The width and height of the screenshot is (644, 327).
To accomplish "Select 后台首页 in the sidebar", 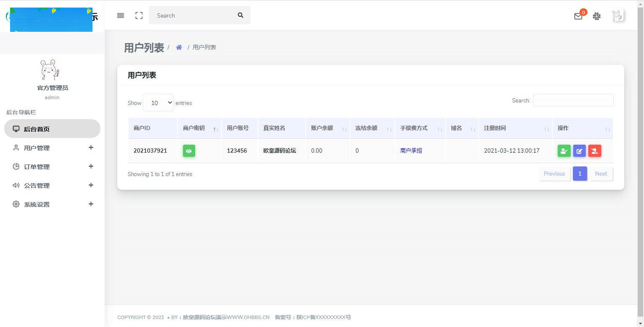I will pyautogui.click(x=38, y=128).
